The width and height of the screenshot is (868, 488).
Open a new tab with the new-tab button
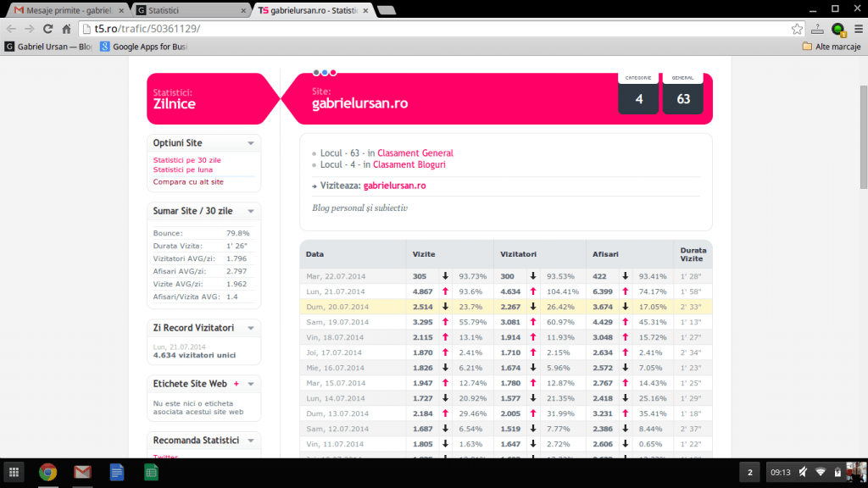pos(387,10)
